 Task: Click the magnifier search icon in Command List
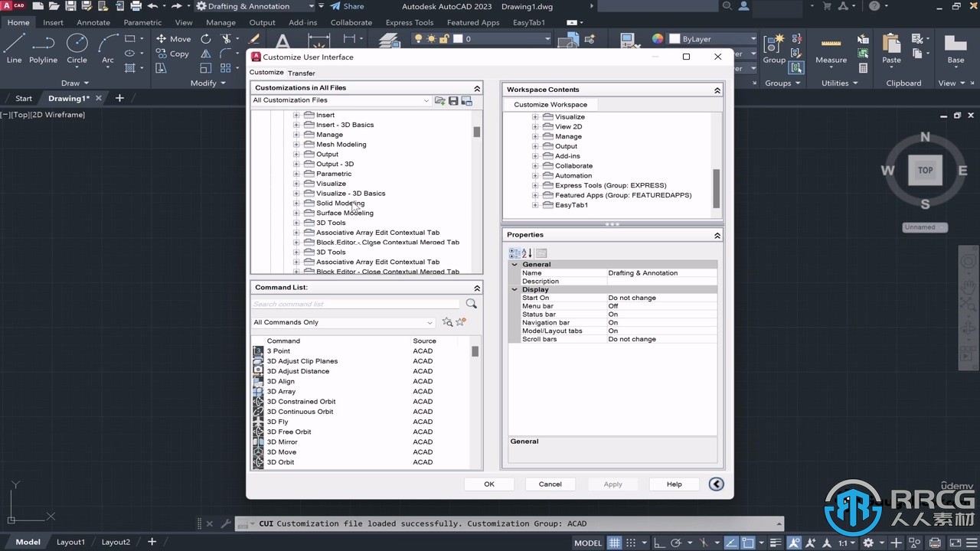(x=471, y=304)
